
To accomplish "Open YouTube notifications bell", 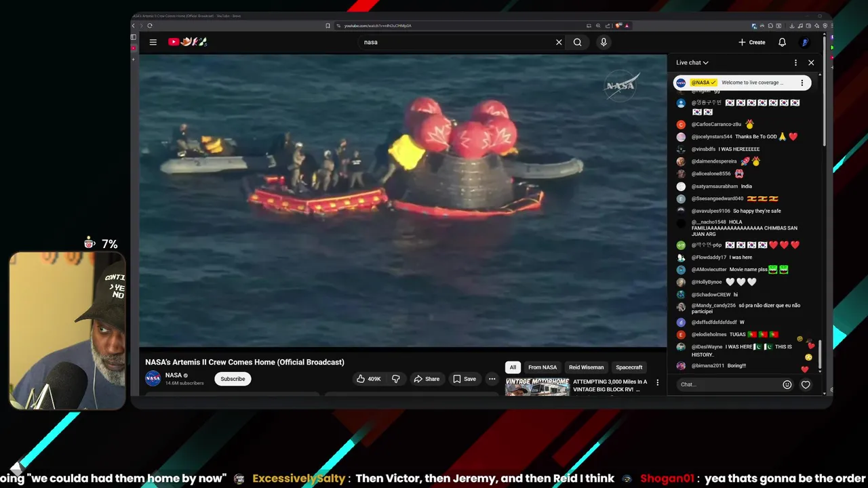I will pyautogui.click(x=782, y=42).
